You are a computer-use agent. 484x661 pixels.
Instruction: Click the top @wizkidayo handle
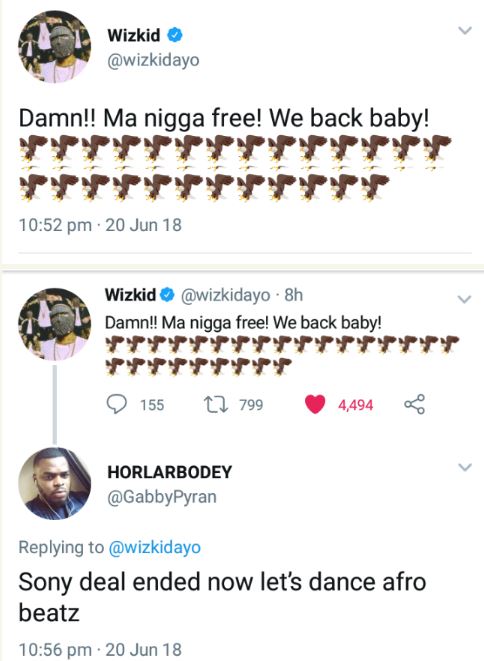coord(153,60)
